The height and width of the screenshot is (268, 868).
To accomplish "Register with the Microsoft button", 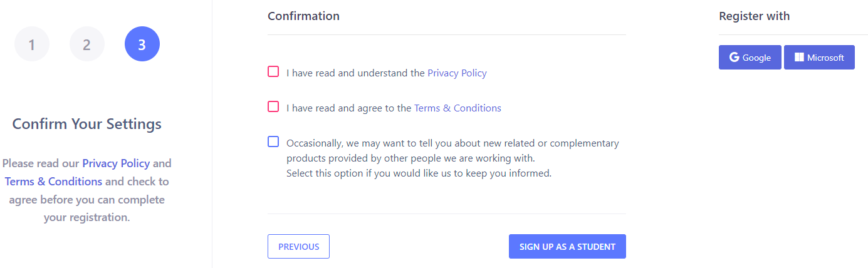I will coord(819,57).
